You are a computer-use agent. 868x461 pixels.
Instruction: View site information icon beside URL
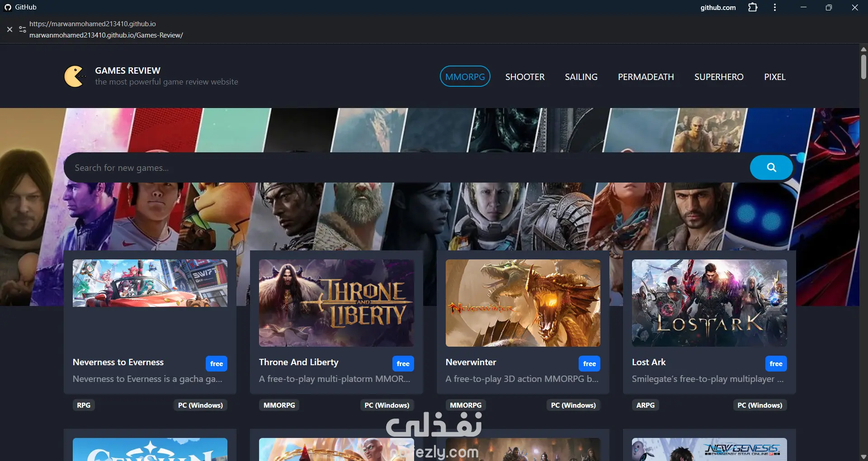click(22, 29)
